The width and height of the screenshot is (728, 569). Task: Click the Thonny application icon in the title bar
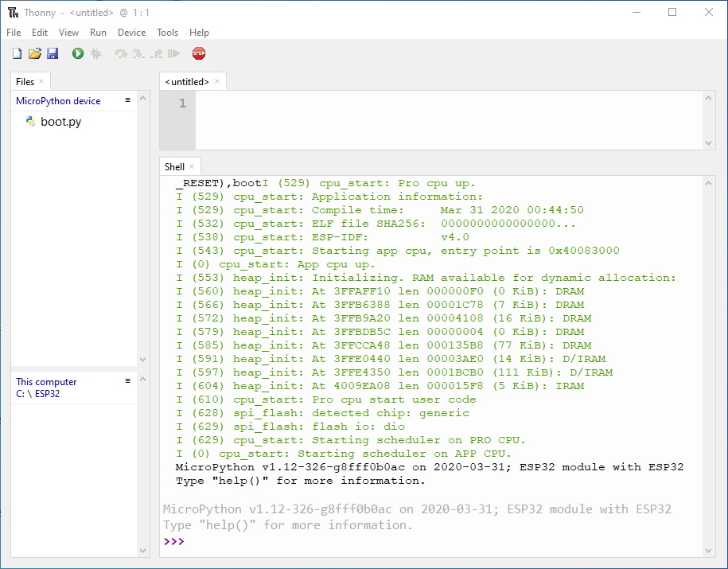tap(13, 13)
